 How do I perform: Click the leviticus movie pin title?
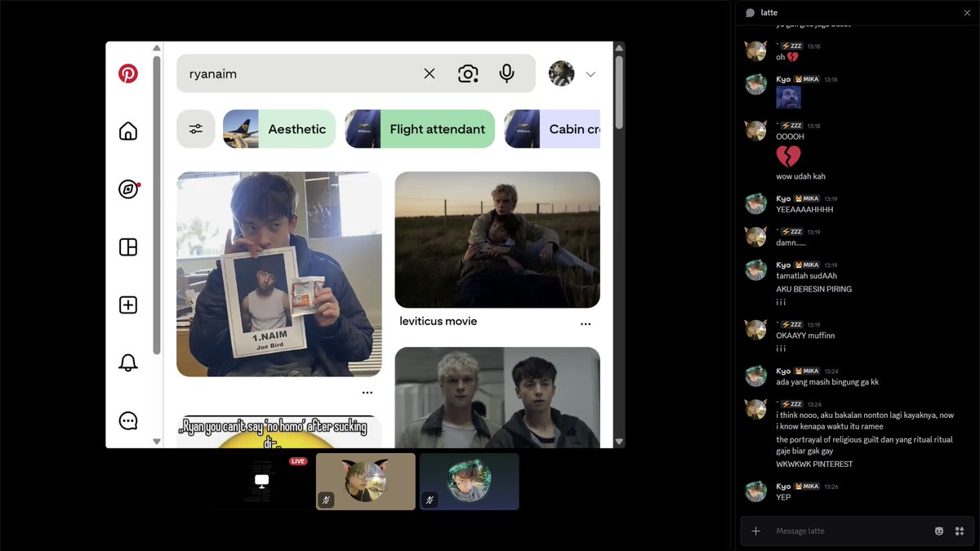coord(439,322)
